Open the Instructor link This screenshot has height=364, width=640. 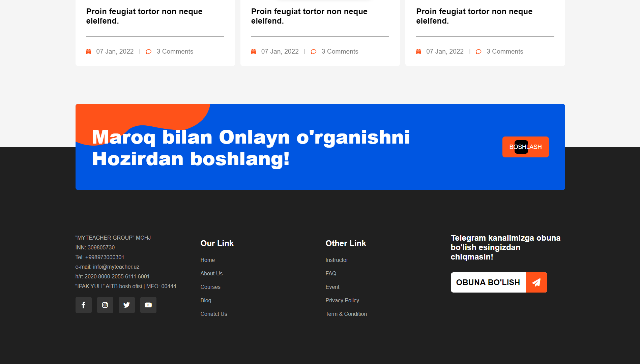coord(337,260)
